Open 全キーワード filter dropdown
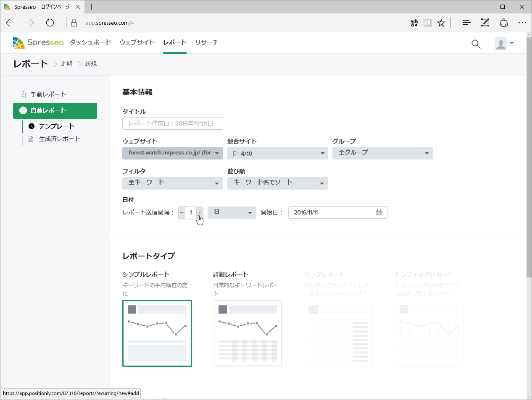Image resolution: width=532 pixels, height=400 pixels. [x=173, y=183]
